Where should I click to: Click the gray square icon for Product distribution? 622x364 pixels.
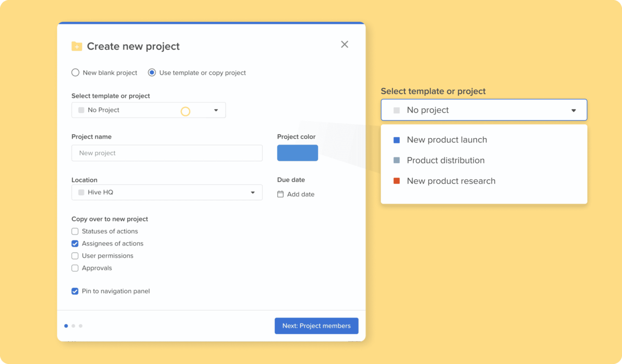(397, 161)
